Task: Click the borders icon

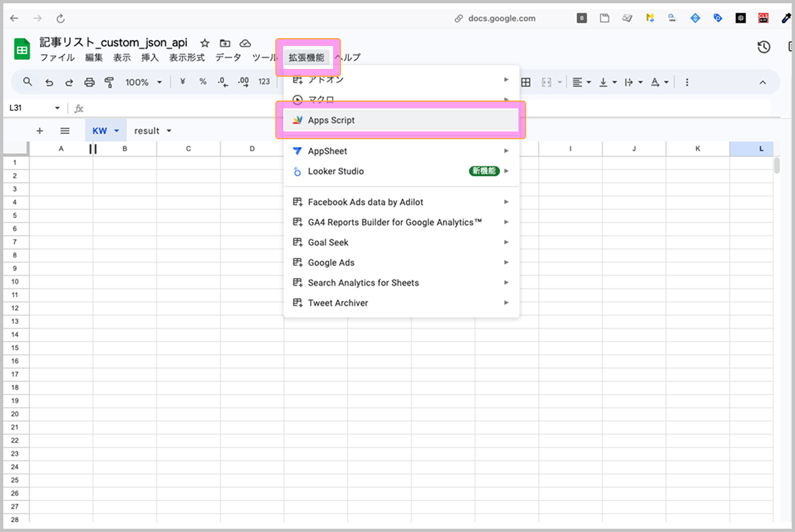Action: pos(526,82)
